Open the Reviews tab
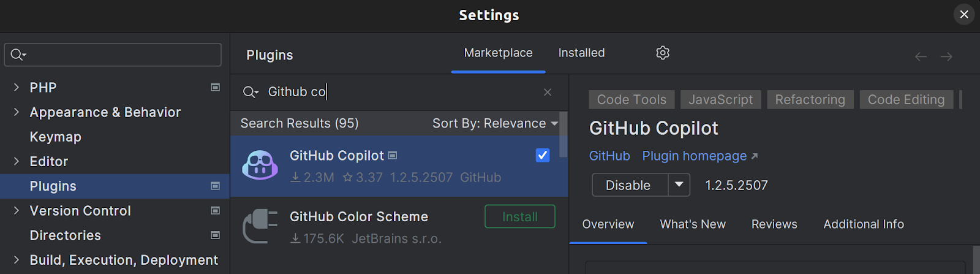This screenshot has height=274, width=980. [774, 224]
